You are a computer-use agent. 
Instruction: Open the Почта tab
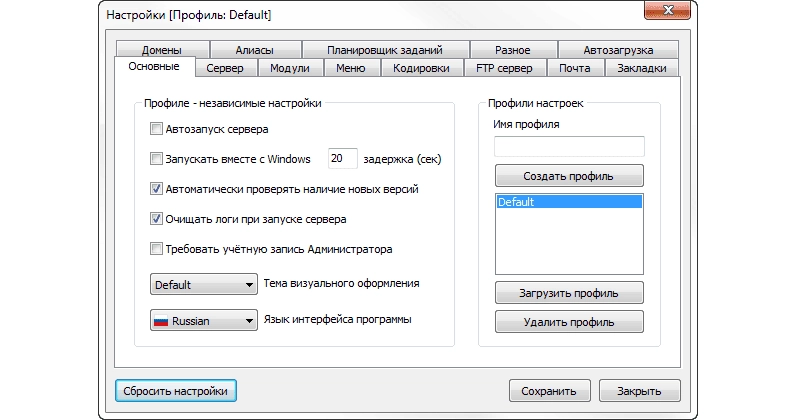click(575, 68)
